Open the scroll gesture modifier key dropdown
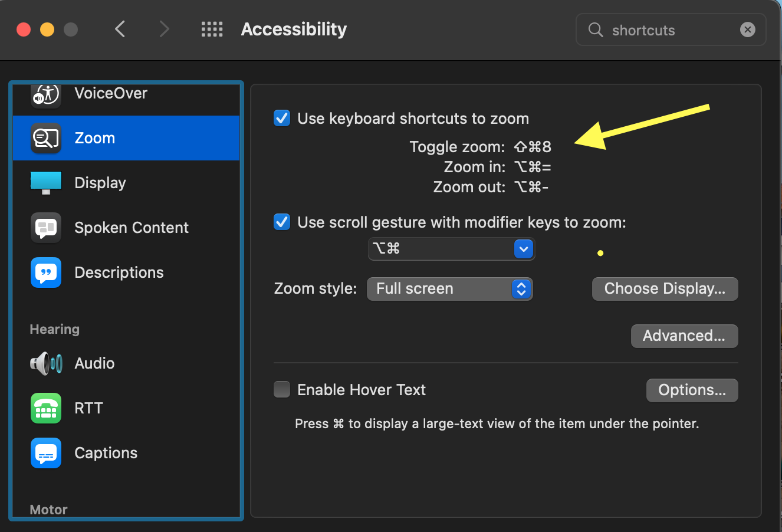The width and height of the screenshot is (782, 532). click(x=451, y=249)
